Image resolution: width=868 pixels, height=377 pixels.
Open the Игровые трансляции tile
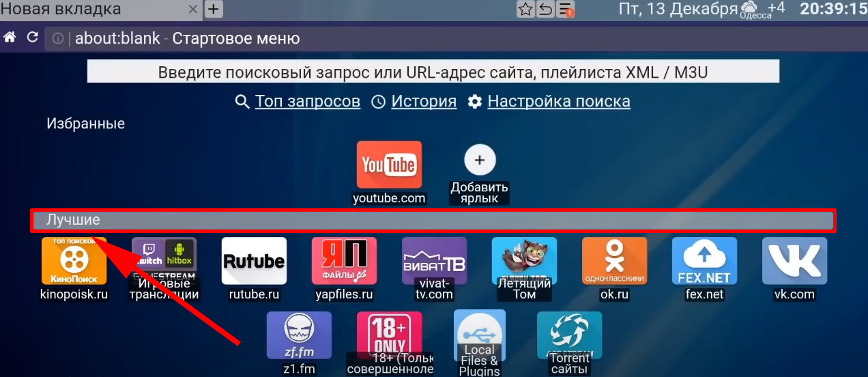pyautogui.click(x=164, y=261)
